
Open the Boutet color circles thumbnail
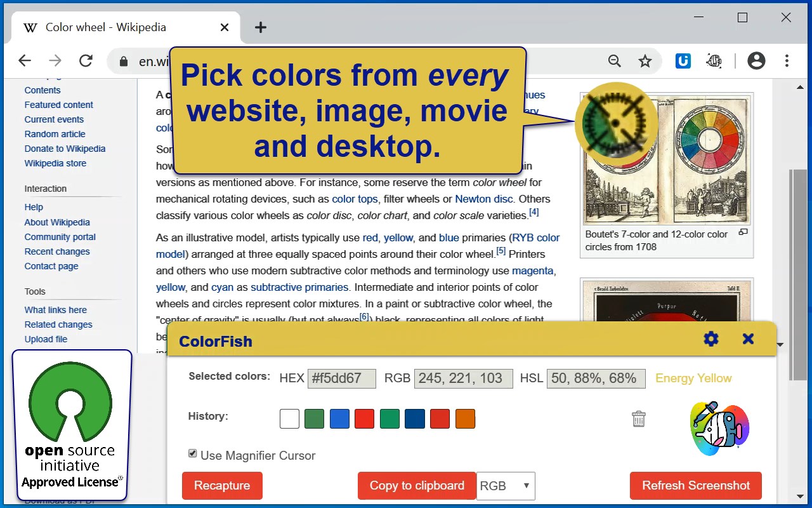(x=667, y=159)
